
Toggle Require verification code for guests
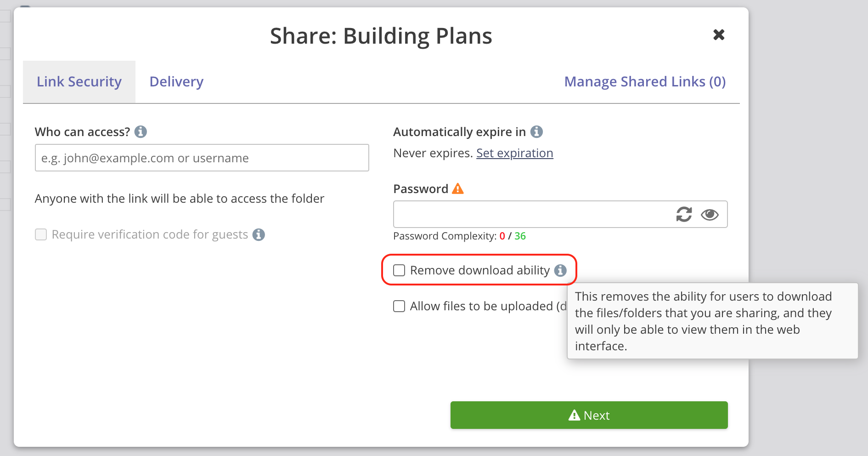coord(40,234)
